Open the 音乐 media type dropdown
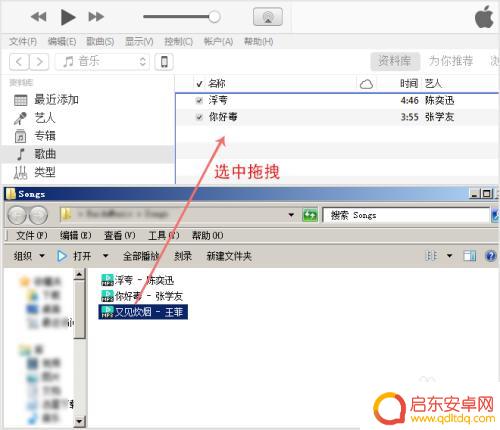Image resolution: width=500 pixels, height=430 pixels. click(102, 62)
